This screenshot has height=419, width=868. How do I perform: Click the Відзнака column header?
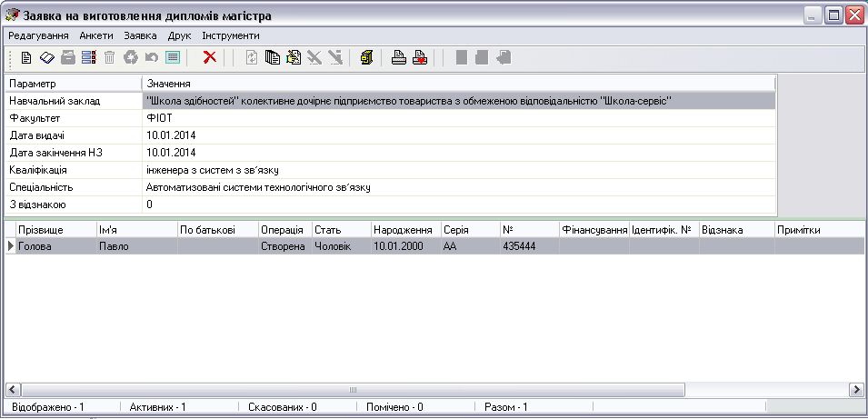pos(737,230)
